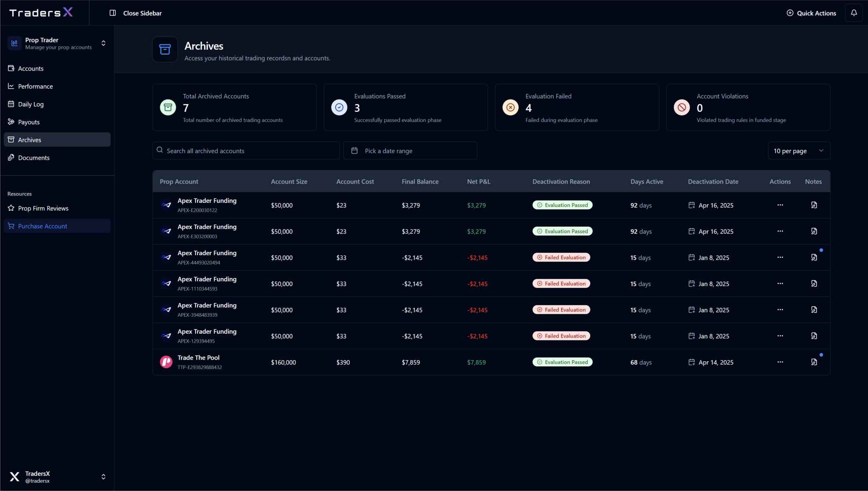Open notes icon for Trade The Pool row
868x491 pixels.
pos(814,362)
